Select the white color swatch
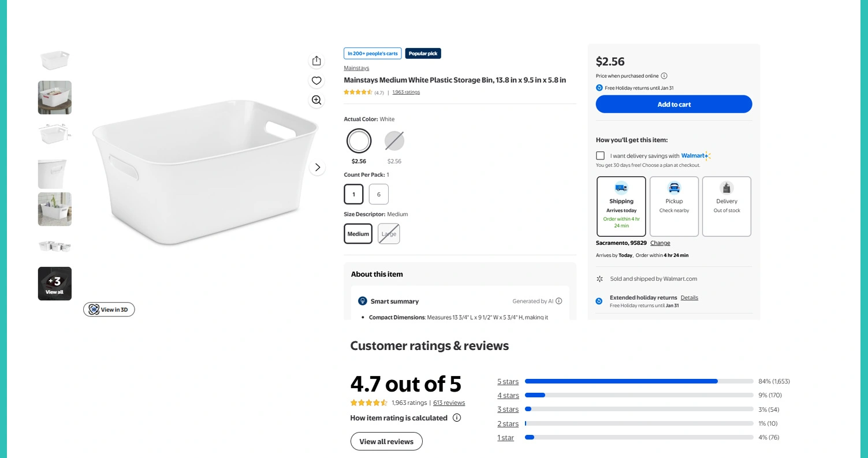 click(x=359, y=141)
